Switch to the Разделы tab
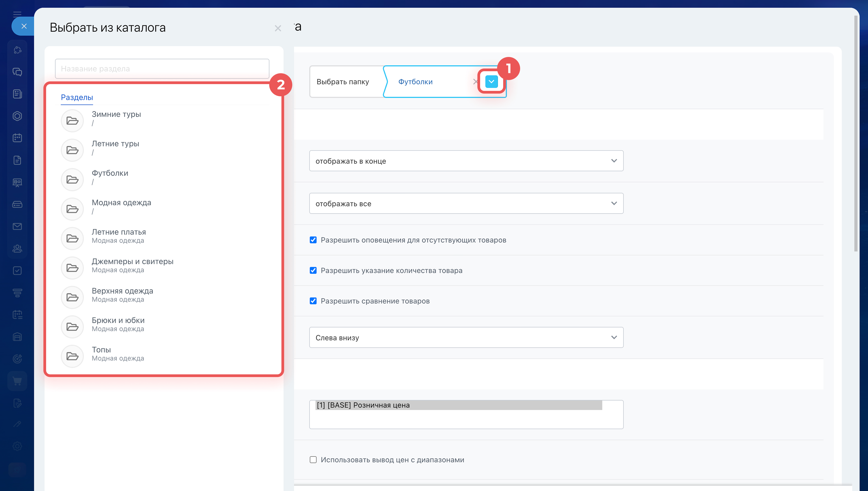868x491 pixels. (x=77, y=97)
